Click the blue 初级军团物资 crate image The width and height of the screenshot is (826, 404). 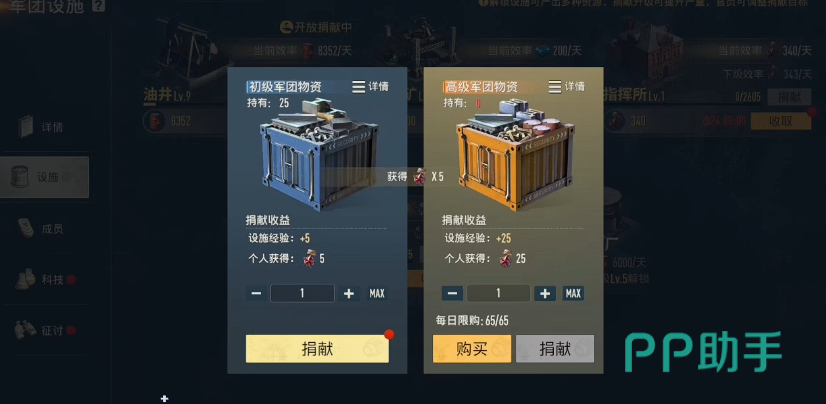point(319,155)
